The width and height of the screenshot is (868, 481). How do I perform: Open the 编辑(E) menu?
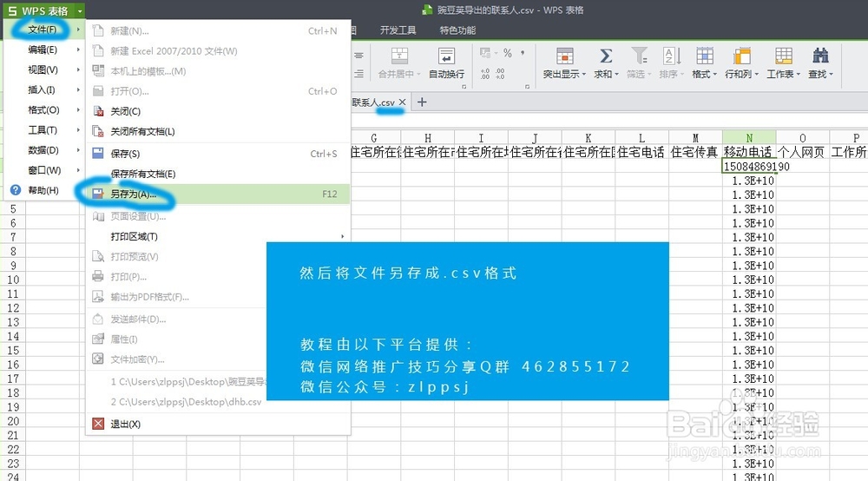click(43, 49)
